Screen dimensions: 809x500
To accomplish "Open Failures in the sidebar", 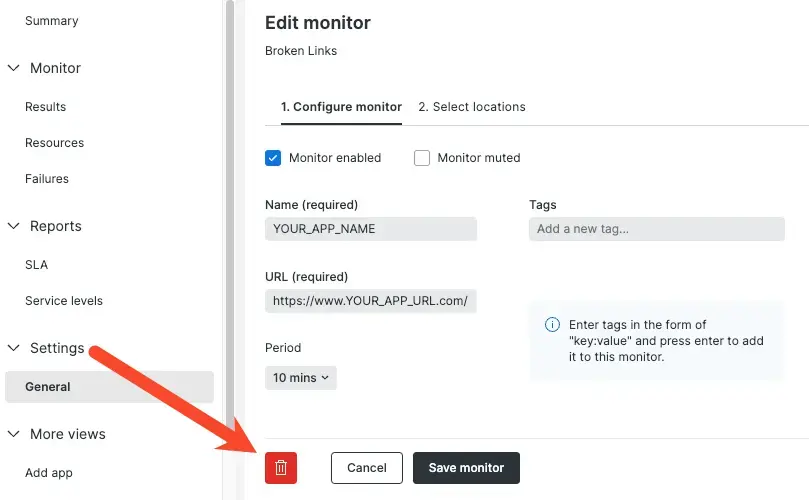I will point(47,179).
